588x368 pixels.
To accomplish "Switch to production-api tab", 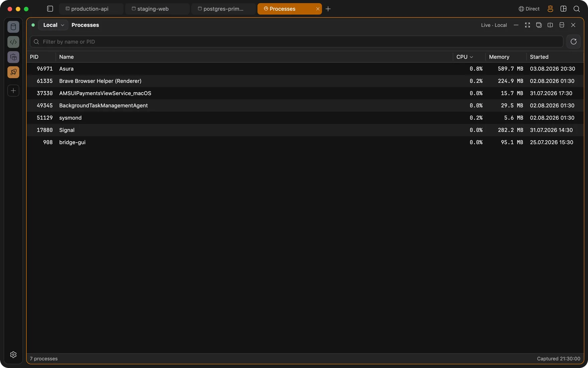I will [91, 9].
